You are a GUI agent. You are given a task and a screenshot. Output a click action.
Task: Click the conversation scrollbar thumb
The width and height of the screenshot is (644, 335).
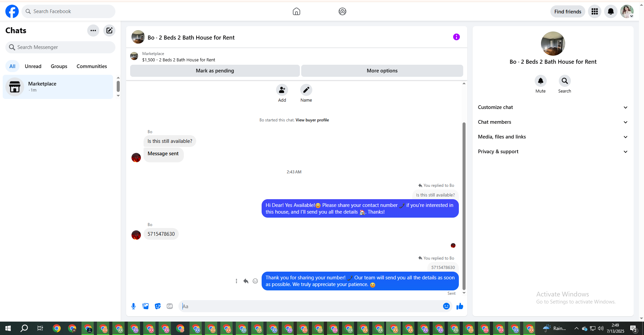(x=464, y=206)
